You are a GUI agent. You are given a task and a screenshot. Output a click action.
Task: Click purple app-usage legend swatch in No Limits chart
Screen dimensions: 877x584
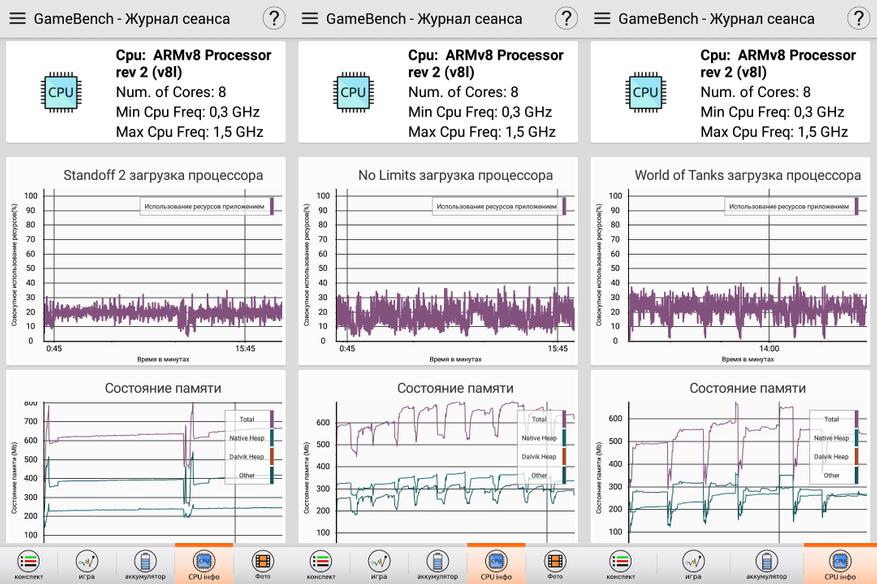tap(564, 206)
